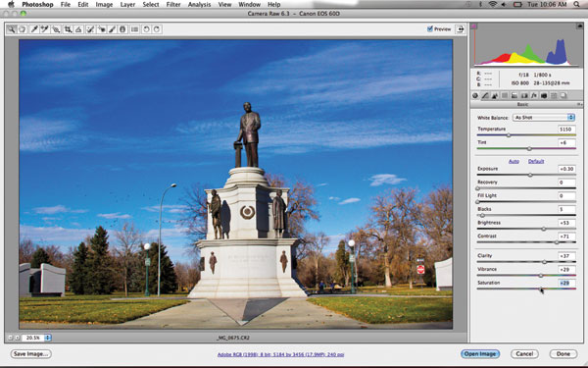Click the Blacks value field
588x368 pixels.
tap(566, 209)
